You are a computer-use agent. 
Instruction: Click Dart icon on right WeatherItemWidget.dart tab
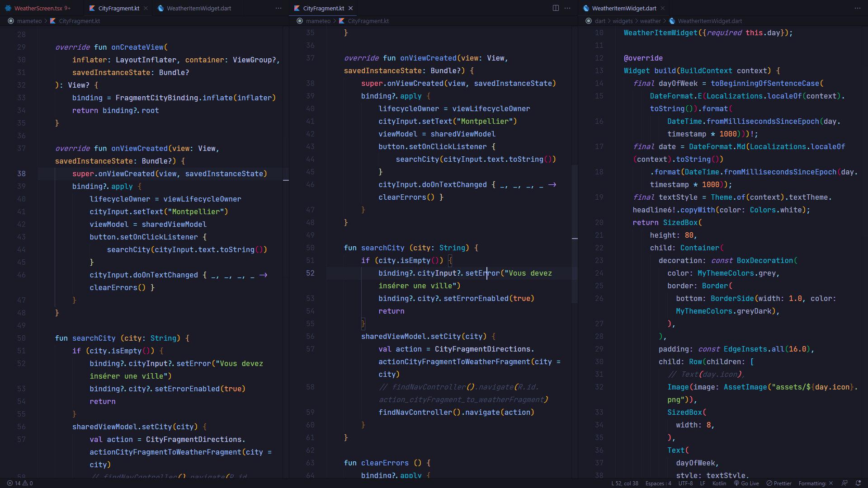[x=586, y=8]
